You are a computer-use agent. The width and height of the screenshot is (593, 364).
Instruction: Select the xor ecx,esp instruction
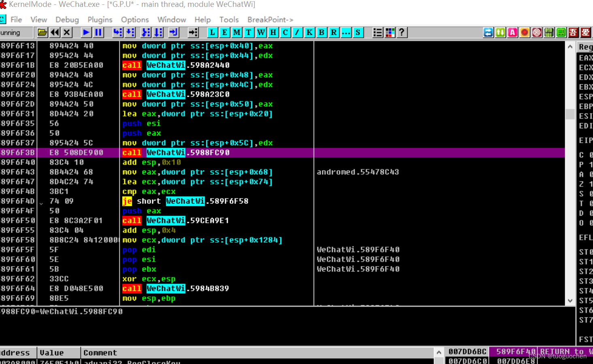(x=149, y=279)
